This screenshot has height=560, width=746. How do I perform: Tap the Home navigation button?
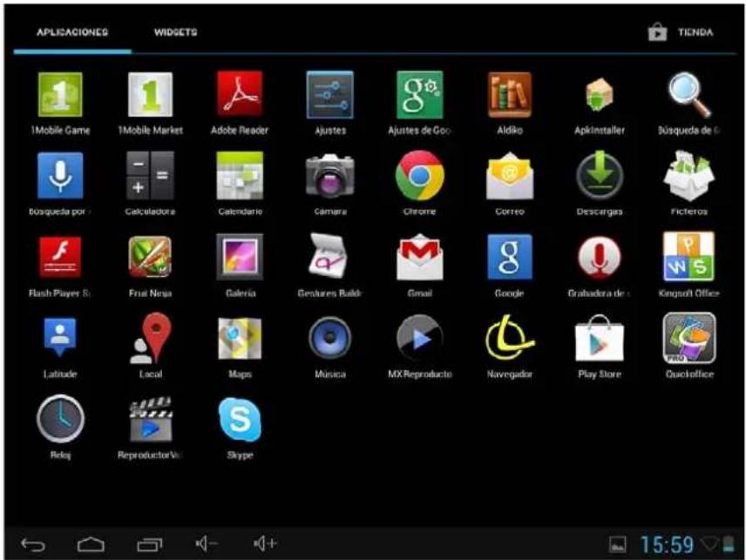click(x=91, y=544)
